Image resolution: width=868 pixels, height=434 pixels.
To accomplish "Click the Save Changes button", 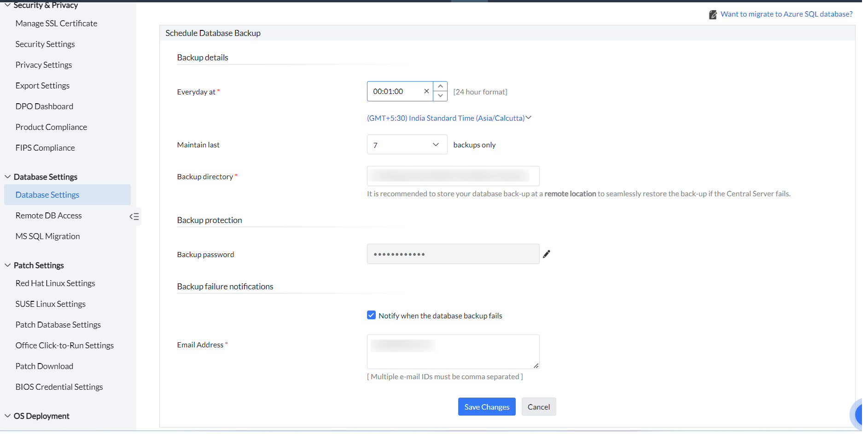I will [x=486, y=407].
